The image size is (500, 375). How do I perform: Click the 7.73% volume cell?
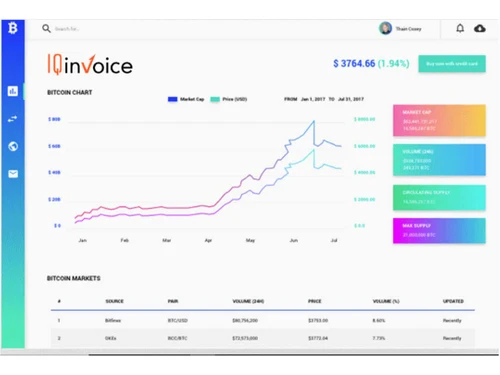[379, 338]
